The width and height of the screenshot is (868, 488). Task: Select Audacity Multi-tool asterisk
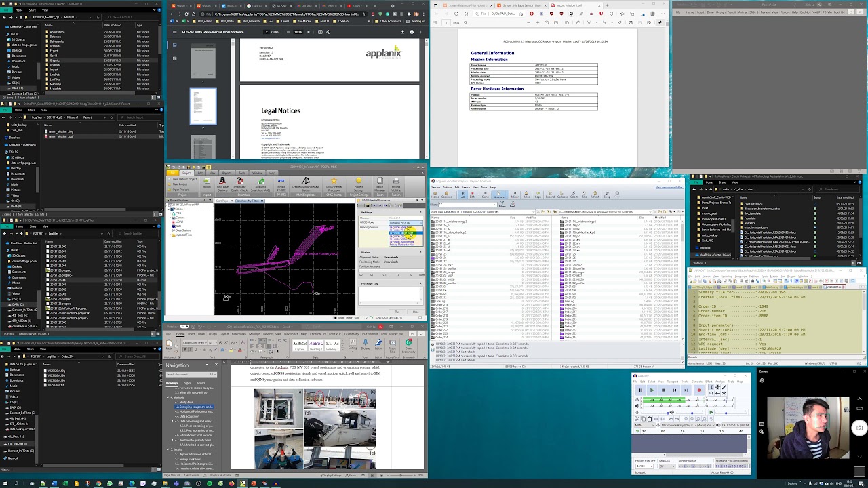point(724,394)
